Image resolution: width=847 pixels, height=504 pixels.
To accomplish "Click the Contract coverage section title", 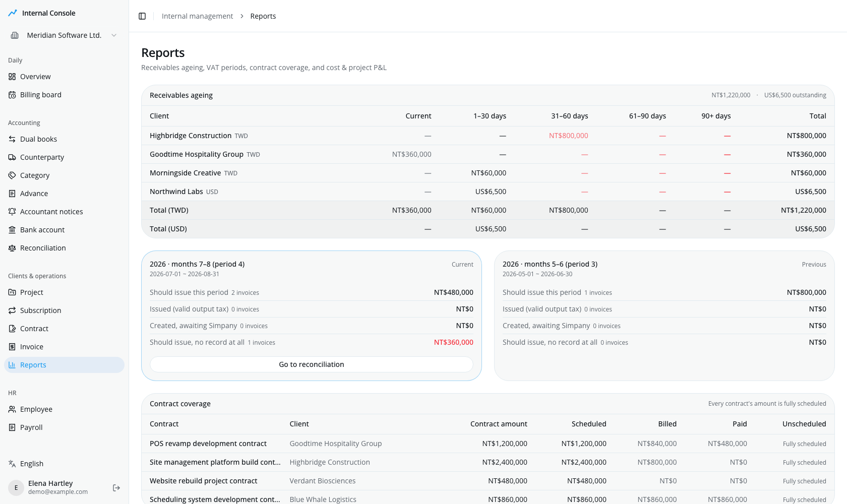I will [180, 404].
